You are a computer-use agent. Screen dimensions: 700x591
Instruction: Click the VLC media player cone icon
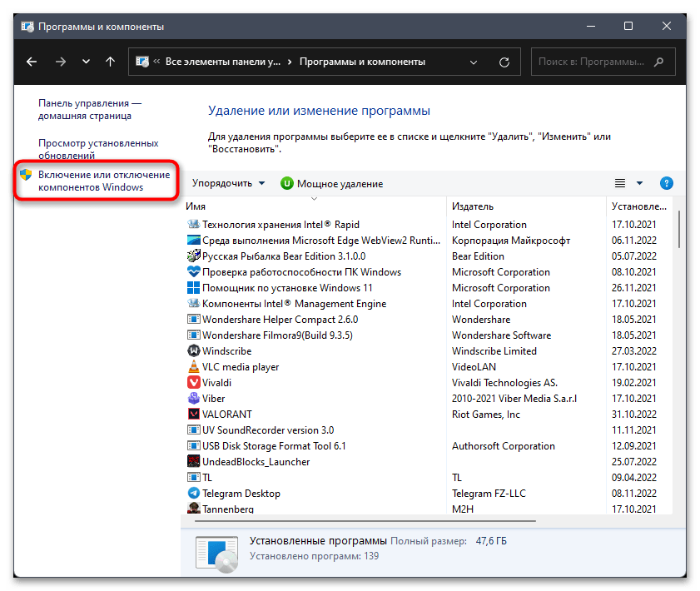point(193,366)
